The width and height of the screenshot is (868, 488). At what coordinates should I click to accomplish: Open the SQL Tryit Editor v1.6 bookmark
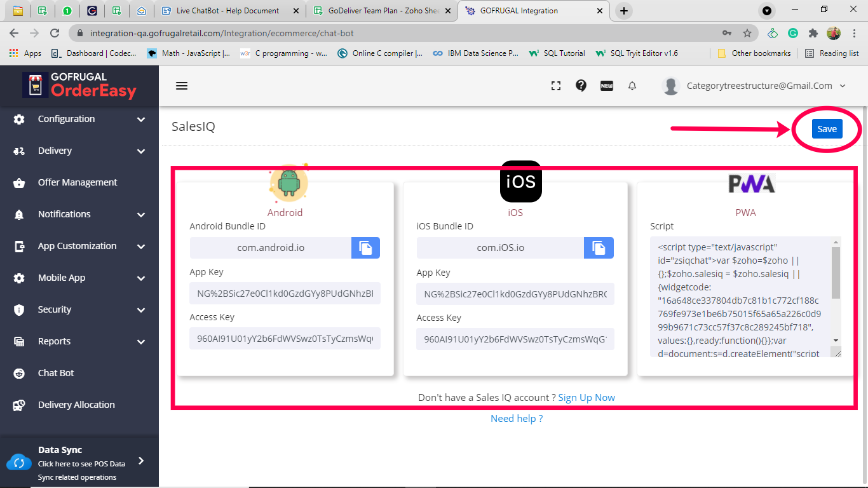click(637, 53)
